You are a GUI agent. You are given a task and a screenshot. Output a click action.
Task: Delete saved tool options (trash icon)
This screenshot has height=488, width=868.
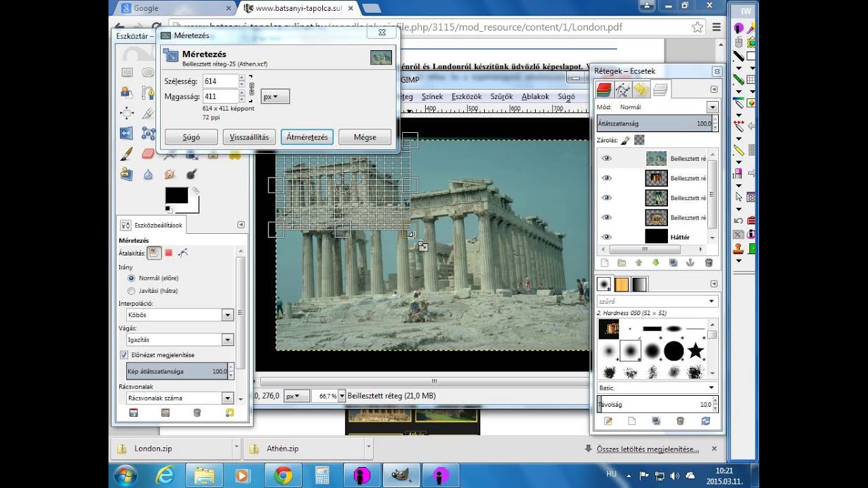[197, 412]
